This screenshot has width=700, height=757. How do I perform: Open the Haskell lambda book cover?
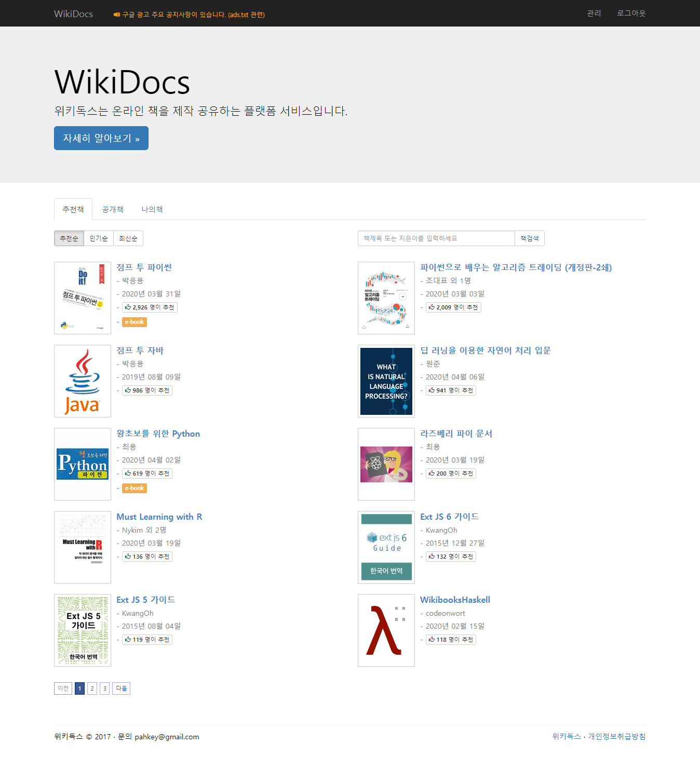(386, 630)
